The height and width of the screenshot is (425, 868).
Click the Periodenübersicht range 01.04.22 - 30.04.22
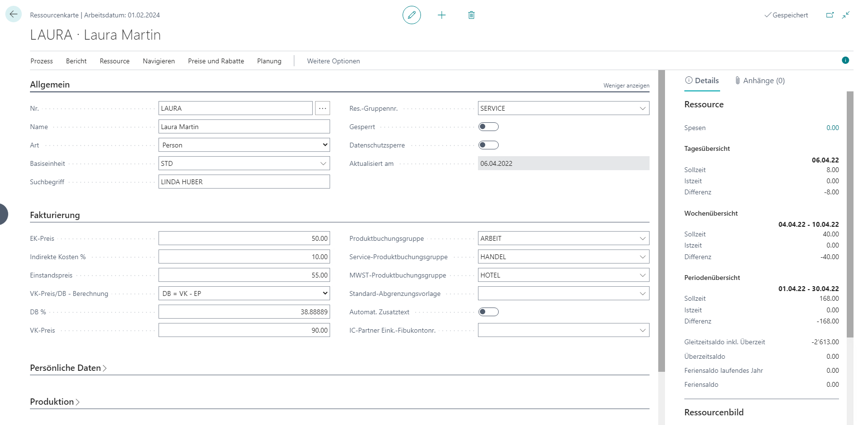coord(809,289)
